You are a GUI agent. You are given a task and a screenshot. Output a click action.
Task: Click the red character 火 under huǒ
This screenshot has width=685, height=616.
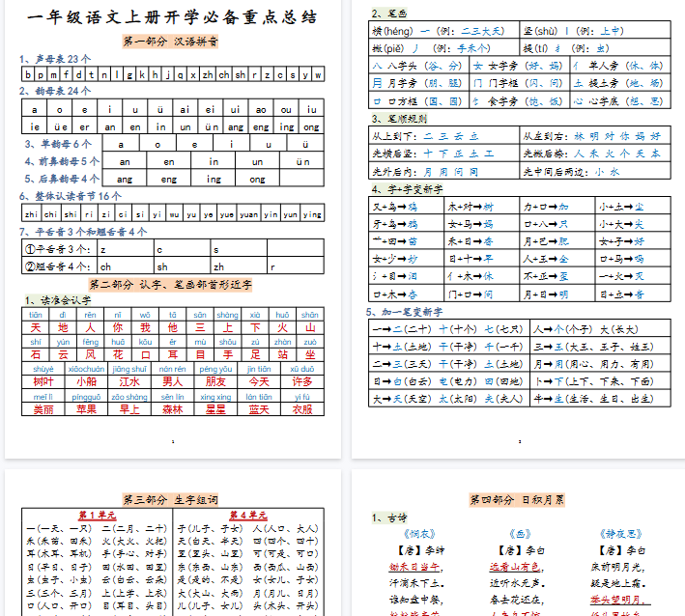(x=282, y=328)
